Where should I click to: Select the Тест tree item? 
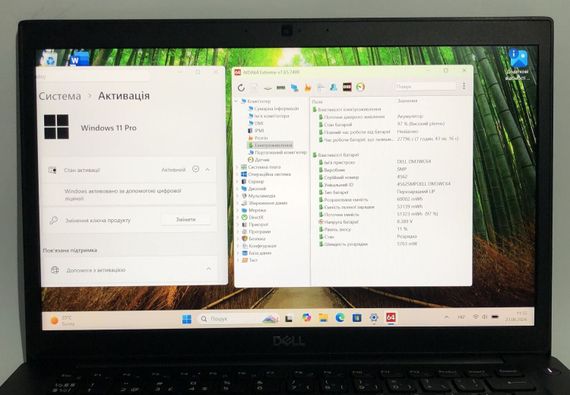(x=253, y=260)
